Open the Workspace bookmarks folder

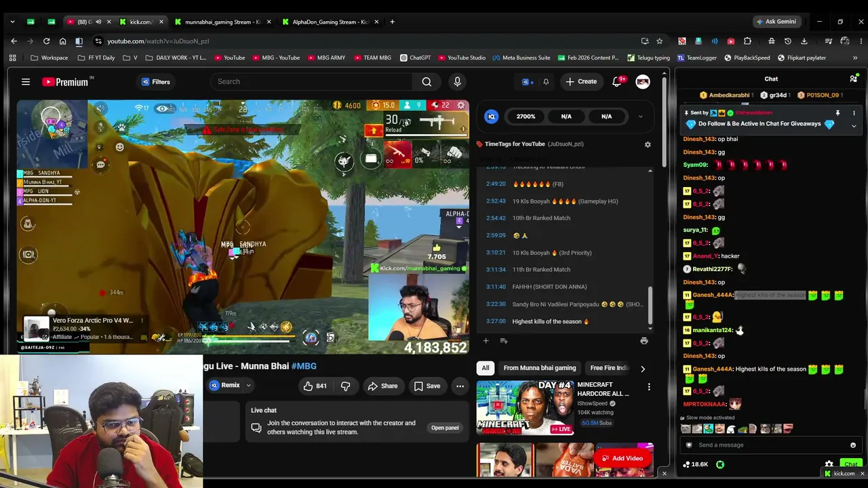pos(50,58)
